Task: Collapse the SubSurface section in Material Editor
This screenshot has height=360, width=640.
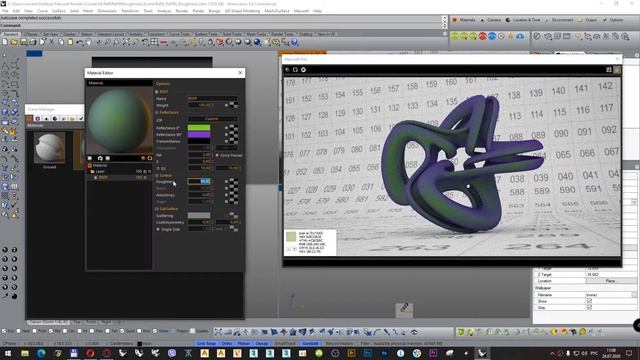Action: click(x=157, y=209)
